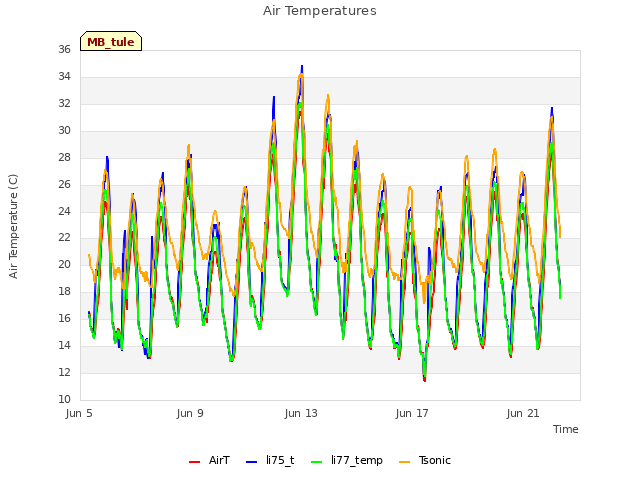Click the 24 y-axis tick label
The width and height of the screenshot is (640, 480).
[64, 211]
